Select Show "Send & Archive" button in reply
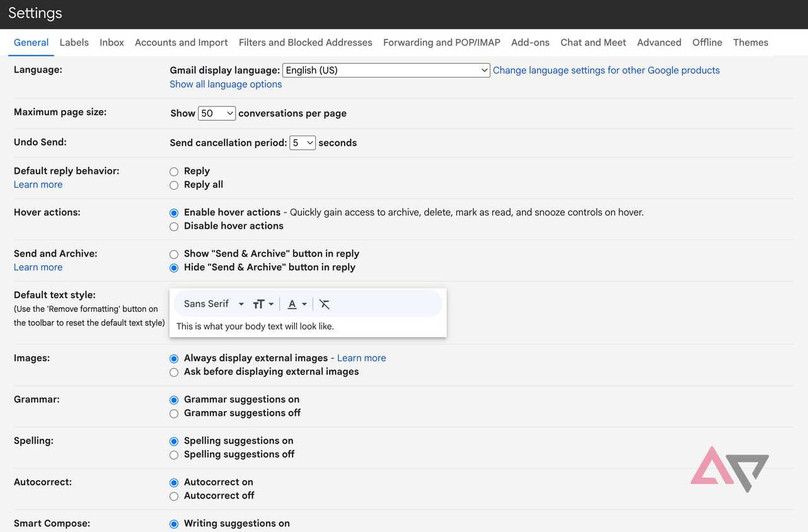The width and height of the screenshot is (808, 532). [x=174, y=254]
